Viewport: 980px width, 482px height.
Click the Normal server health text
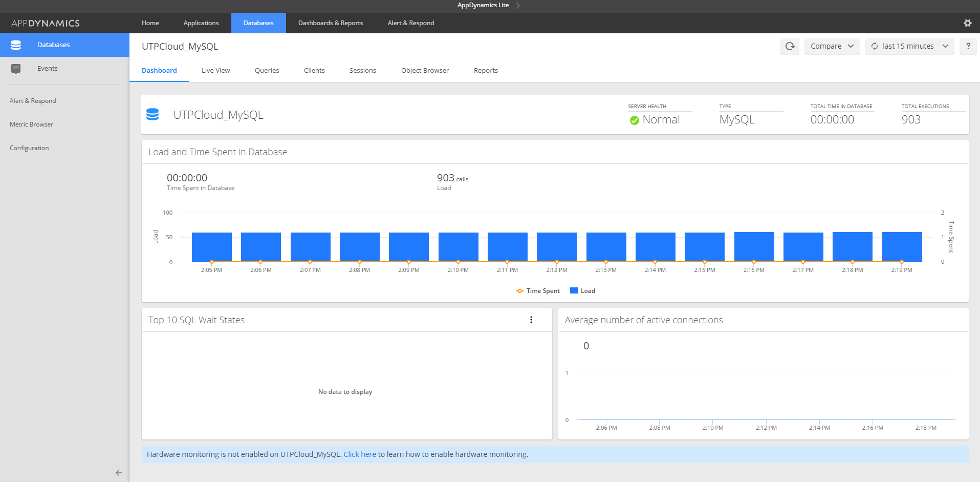tap(661, 120)
